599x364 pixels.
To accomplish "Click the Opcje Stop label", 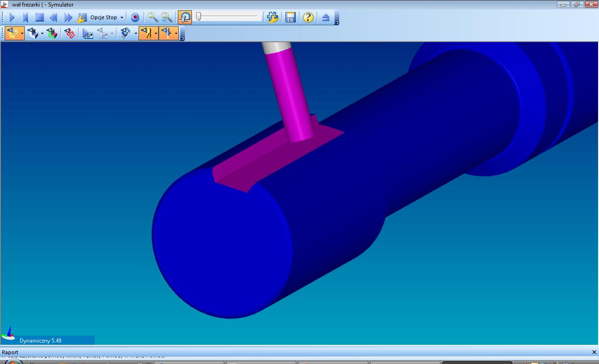I will pos(103,17).
